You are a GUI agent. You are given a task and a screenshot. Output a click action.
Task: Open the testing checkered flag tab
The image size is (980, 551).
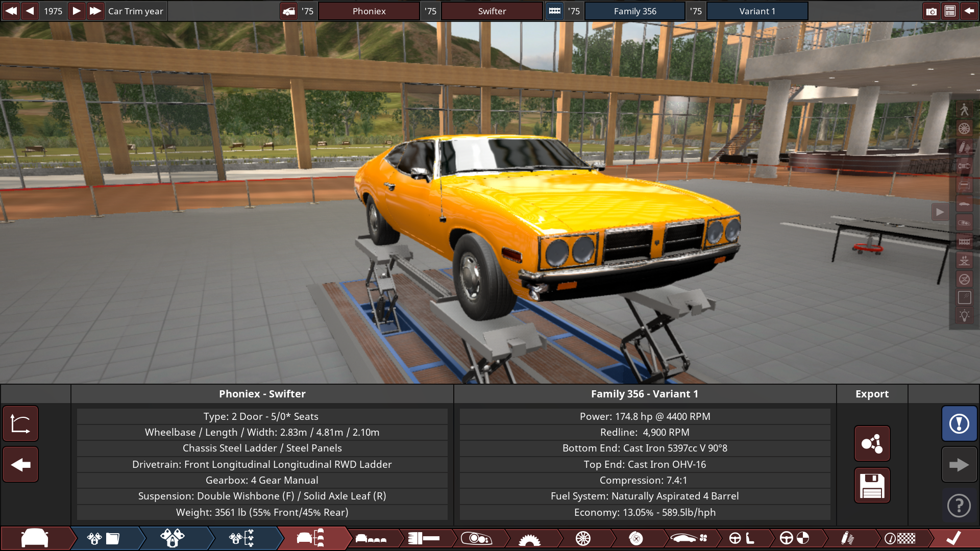click(900, 538)
